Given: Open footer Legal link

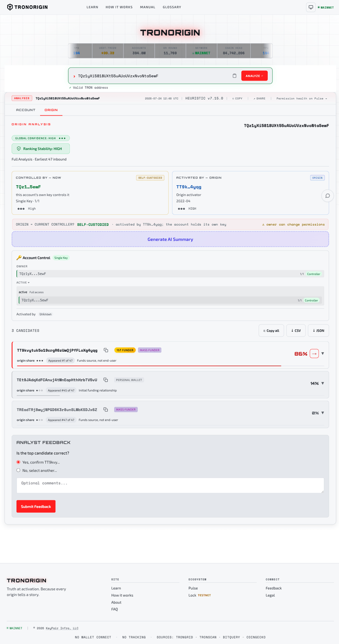Looking at the screenshot, I should point(270,595).
